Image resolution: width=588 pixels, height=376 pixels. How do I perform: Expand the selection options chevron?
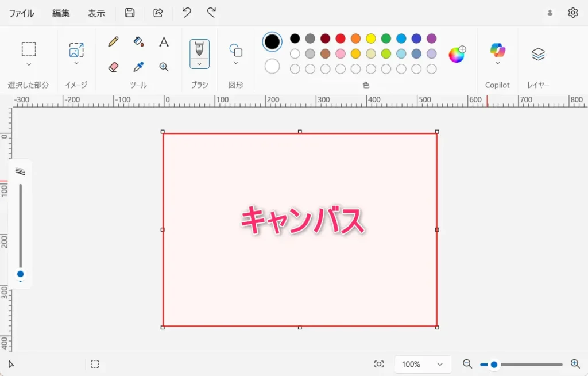point(29,64)
